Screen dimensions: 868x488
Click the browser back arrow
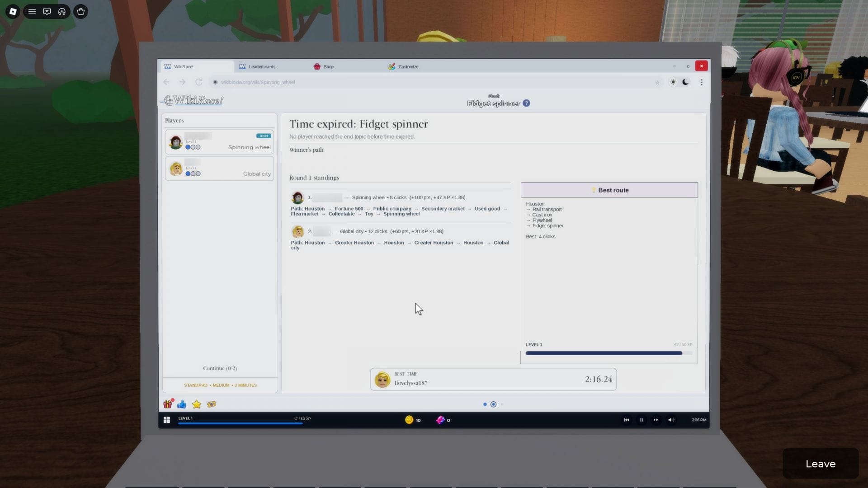point(166,82)
